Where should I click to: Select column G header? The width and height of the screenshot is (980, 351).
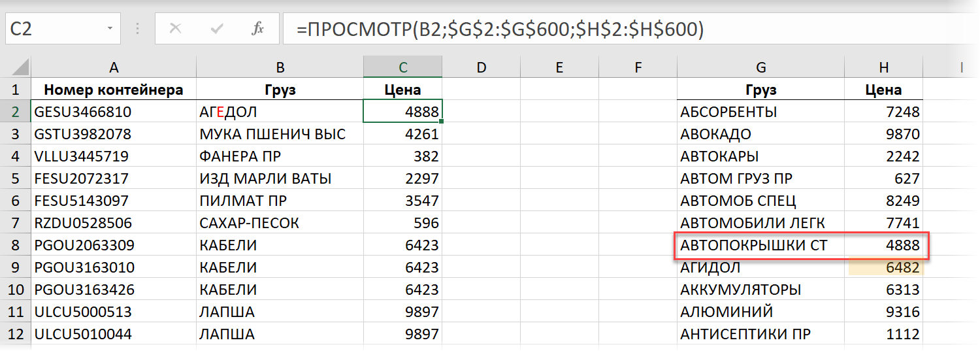point(761,67)
